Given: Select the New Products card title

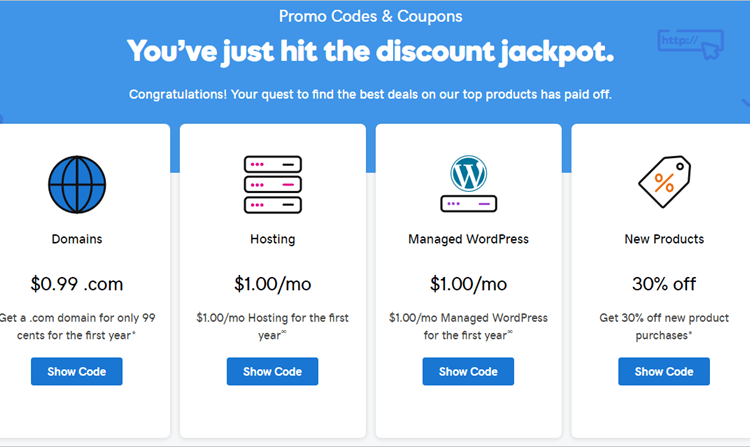Looking at the screenshot, I should coord(664,239).
